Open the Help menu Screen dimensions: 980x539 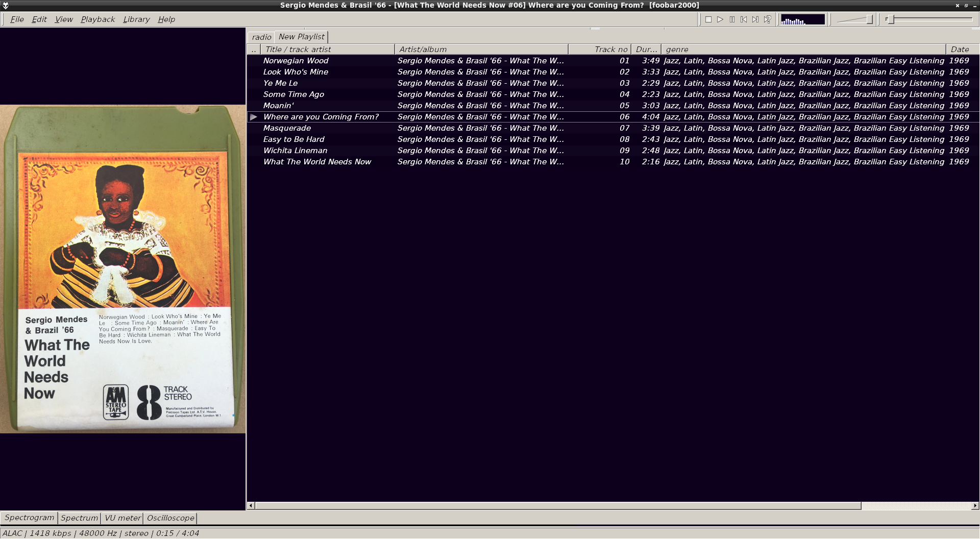click(166, 19)
